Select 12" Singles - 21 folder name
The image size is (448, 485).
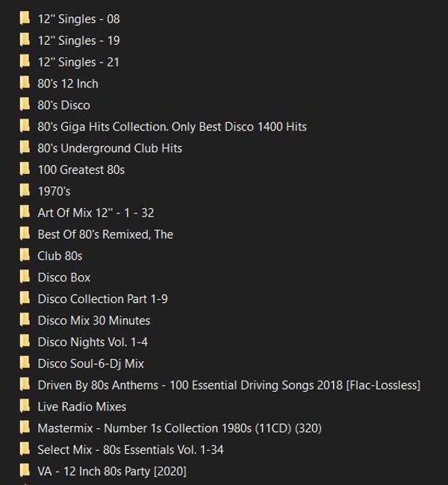pos(78,62)
